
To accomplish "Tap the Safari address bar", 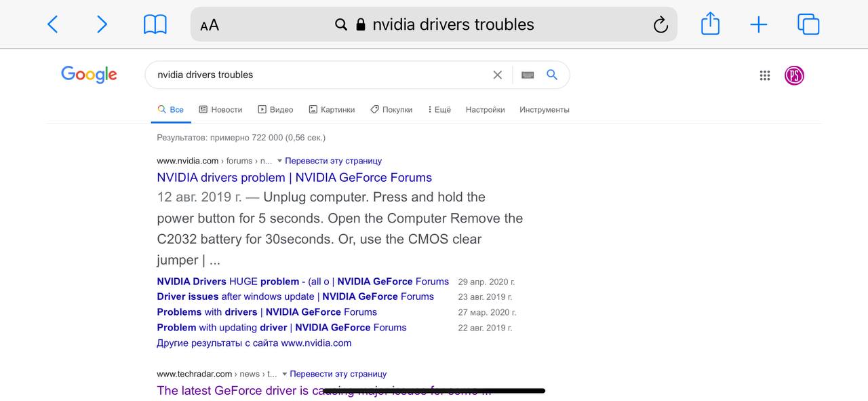I will pos(434,24).
